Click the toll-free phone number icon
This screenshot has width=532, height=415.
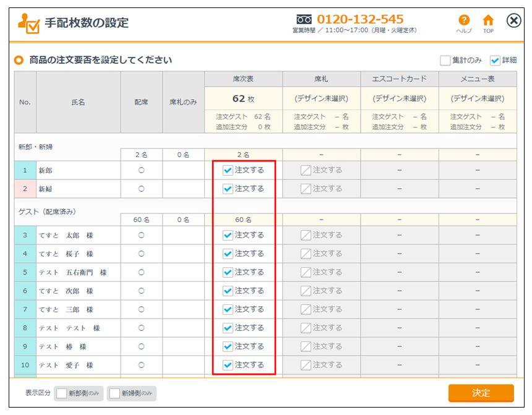[x=304, y=19]
